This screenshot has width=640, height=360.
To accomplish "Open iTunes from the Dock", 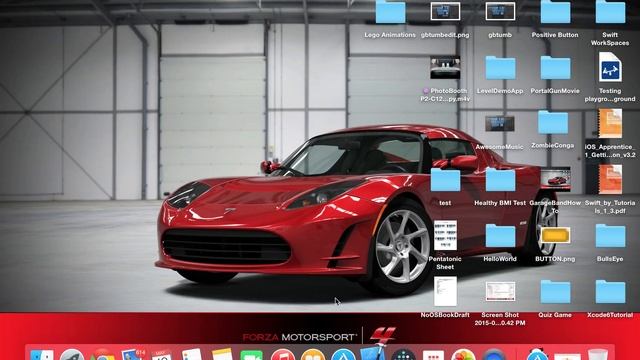I will click(282, 355).
